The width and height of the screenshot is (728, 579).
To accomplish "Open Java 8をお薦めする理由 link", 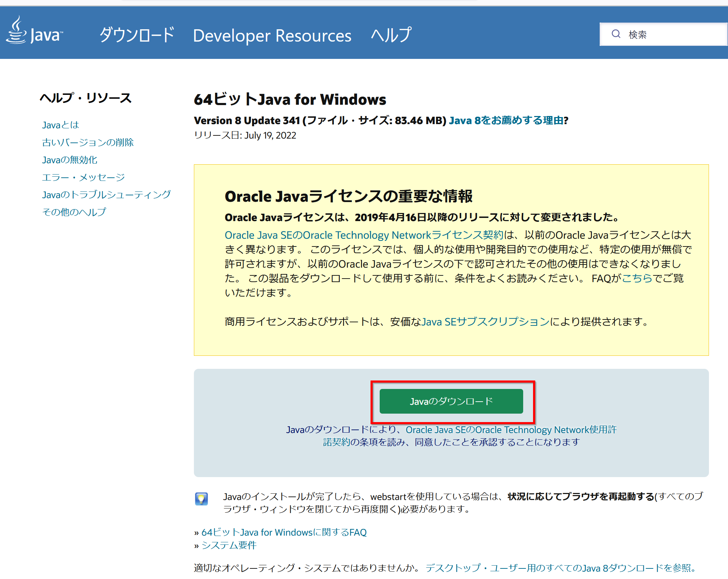I will pyautogui.click(x=506, y=120).
